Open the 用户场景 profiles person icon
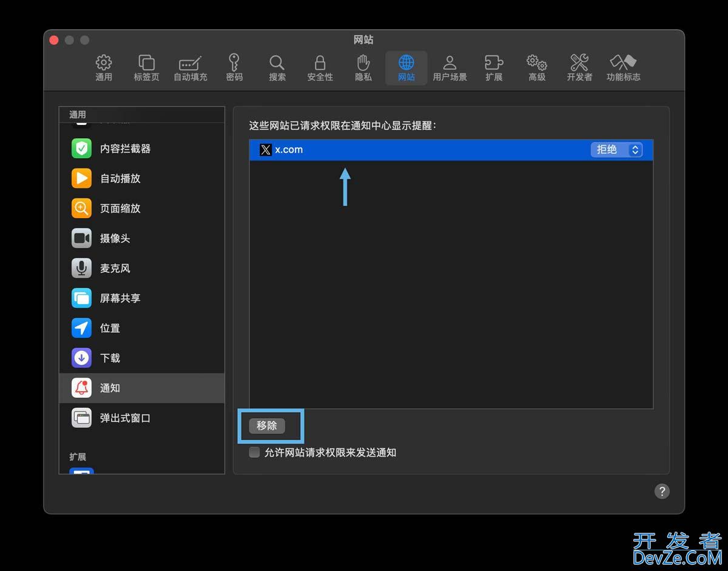This screenshot has height=571, width=728. pos(450,62)
